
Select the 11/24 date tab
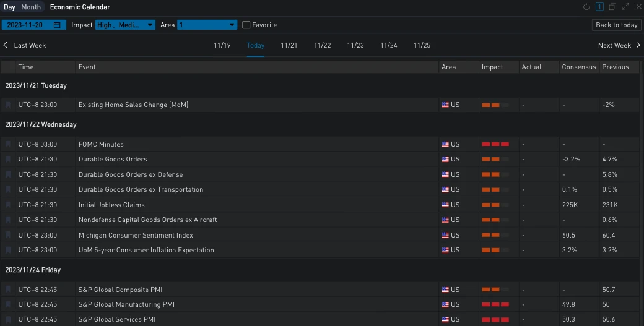click(x=388, y=45)
